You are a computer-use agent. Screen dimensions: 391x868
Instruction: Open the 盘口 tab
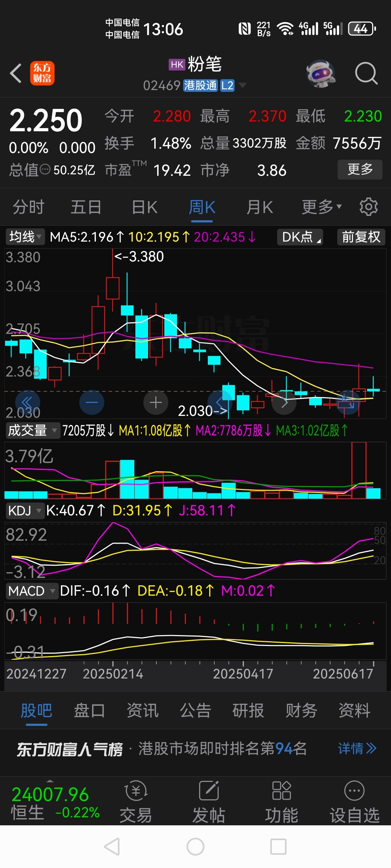point(89,710)
